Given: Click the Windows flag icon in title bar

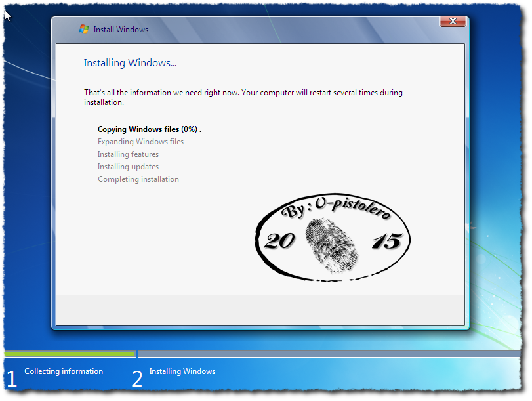Looking at the screenshot, I should pyautogui.click(x=84, y=29).
